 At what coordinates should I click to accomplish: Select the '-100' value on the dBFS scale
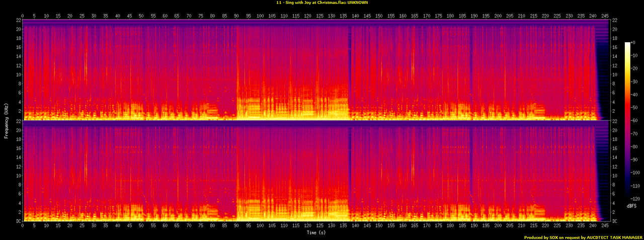click(635, 174)
